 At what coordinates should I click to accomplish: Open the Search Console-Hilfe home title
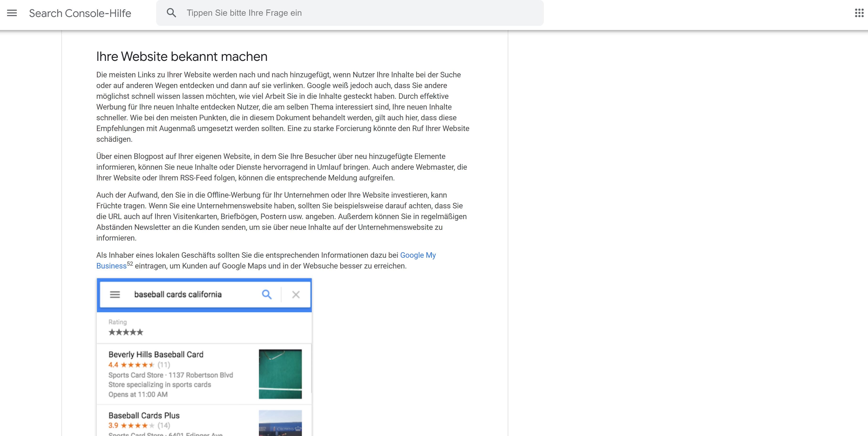pos(80,13)
